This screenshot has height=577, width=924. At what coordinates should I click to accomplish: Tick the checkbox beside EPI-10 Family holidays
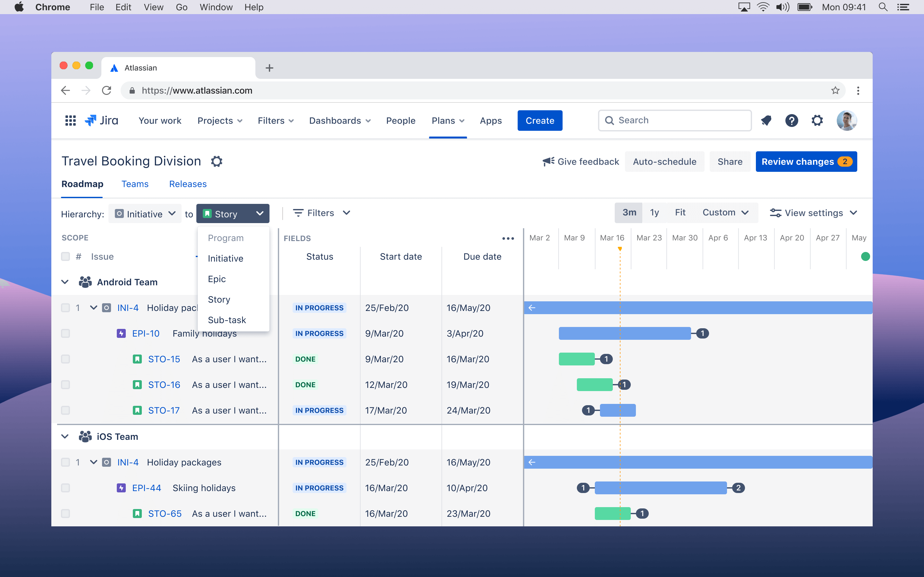65,333
